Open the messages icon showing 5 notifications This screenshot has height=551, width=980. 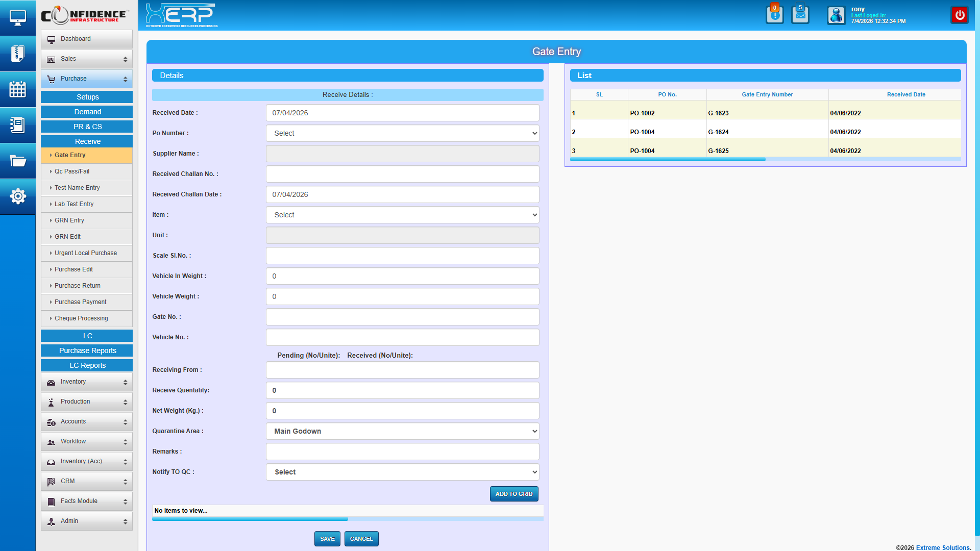coord(800,15)
